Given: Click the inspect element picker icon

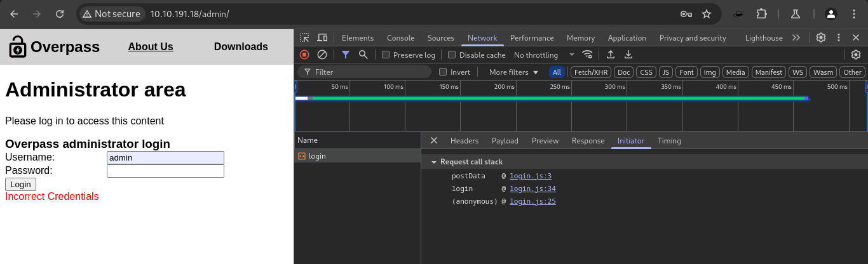Looking at the screenshot, I should coord(305,38).
